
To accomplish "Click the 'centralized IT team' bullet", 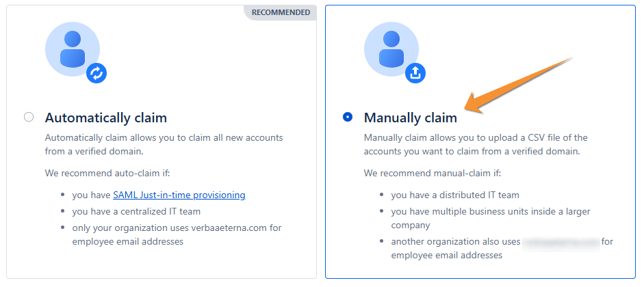I will [x=136, y=211].
